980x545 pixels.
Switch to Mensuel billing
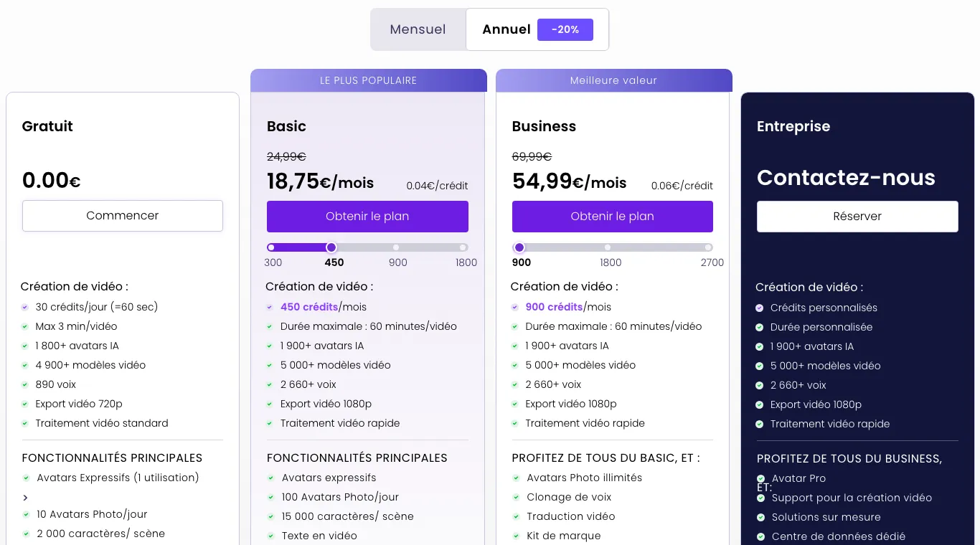(418, 29)
